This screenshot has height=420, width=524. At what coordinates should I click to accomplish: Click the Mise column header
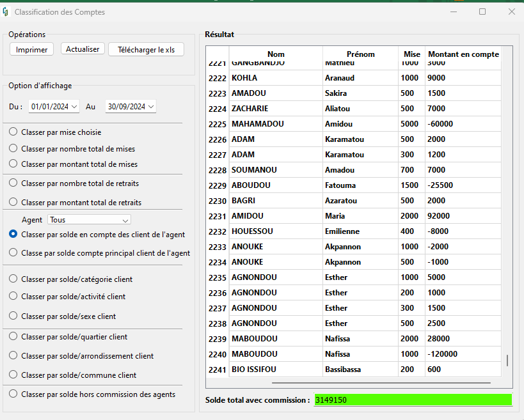412,54
